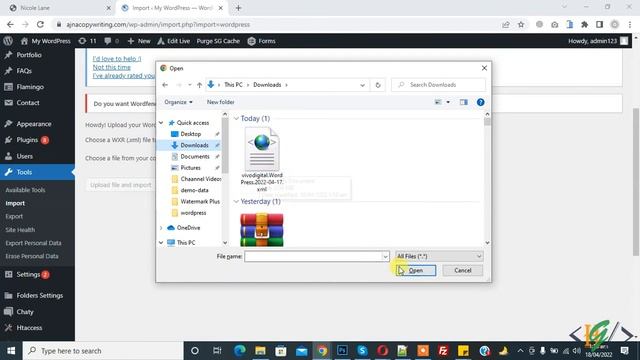Open Watermark Plus folder

pyautogui.click(x=200, y=201)
